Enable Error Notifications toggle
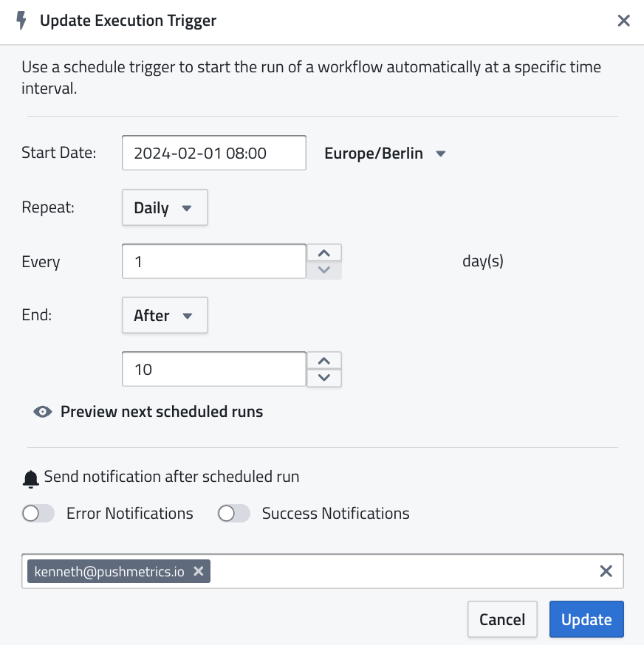The width and height of the screenshot is (644, 645). point(38,514)
